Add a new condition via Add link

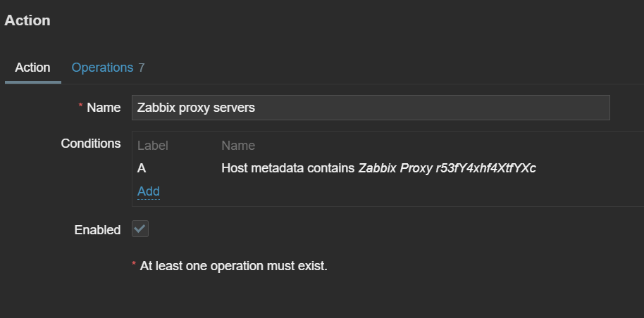(x=149, y=191)
